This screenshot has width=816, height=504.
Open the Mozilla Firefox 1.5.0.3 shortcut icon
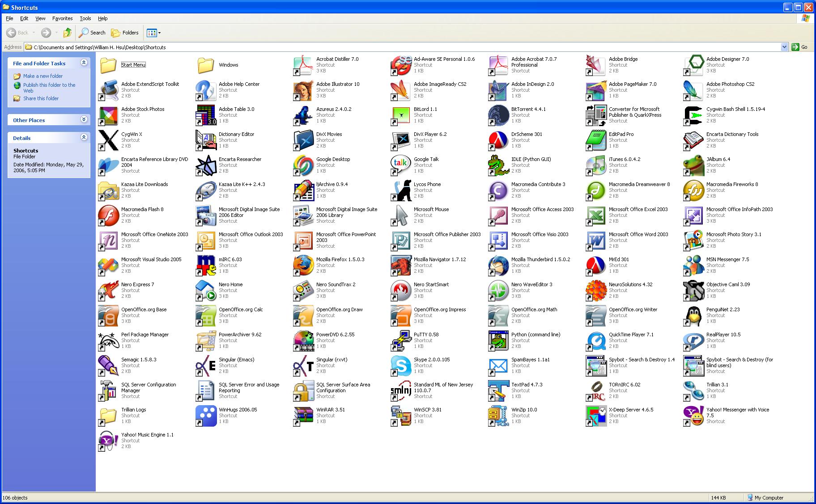coord(303,265)
